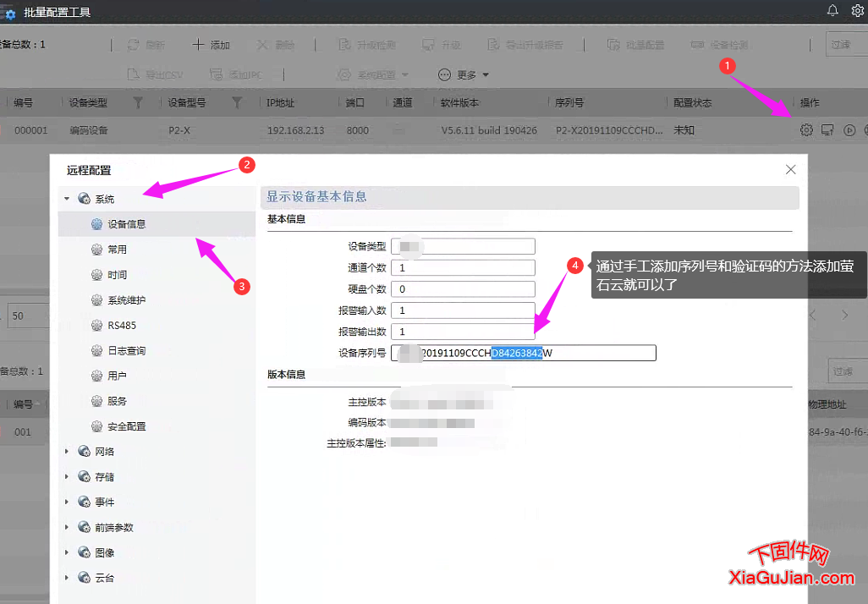Click IP address cell 192.168.2.13
The image size is (868, 604).
pyautogui.click(x=295, y=130)
